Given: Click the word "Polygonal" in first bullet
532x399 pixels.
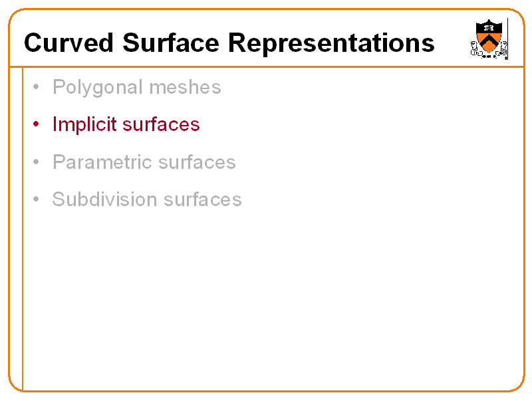Looking at the screenshot, I should [97, 87].
